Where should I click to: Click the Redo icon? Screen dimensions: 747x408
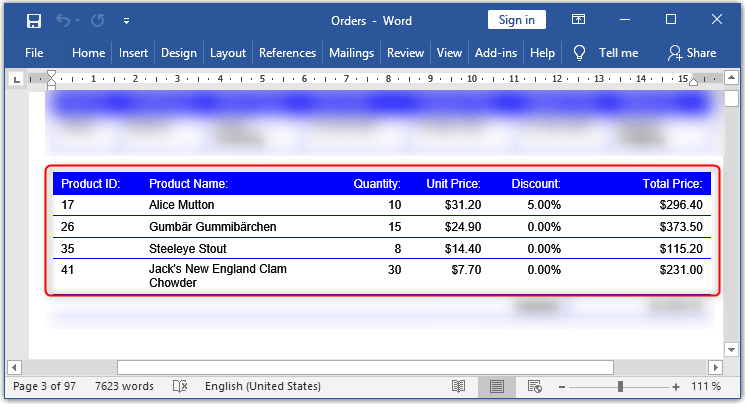pyautogui.click(x=98, y=20)
